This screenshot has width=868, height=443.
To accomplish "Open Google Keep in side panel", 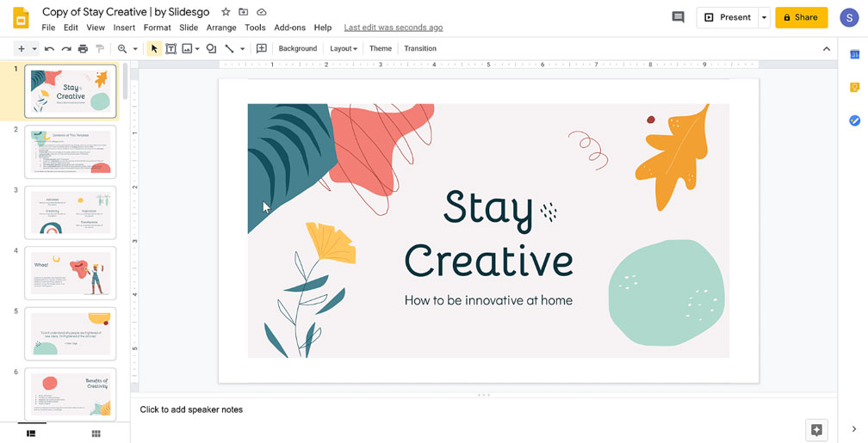I will [x=854, y=87].
